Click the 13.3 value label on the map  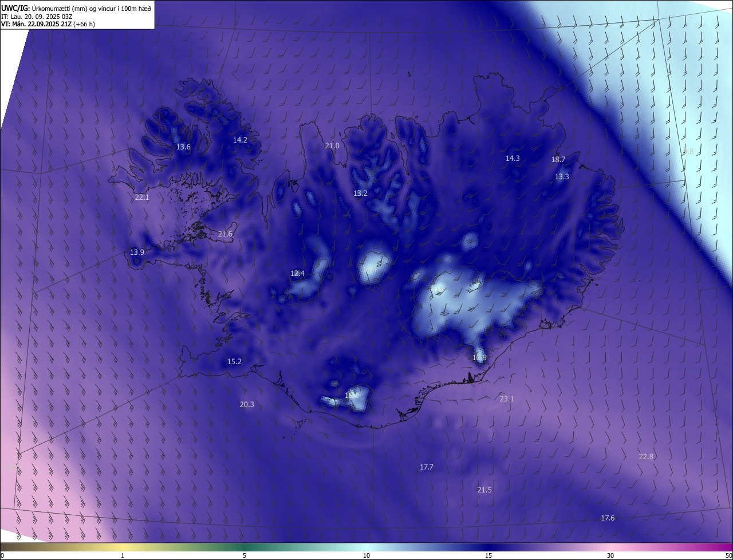(x=562, y=177)
